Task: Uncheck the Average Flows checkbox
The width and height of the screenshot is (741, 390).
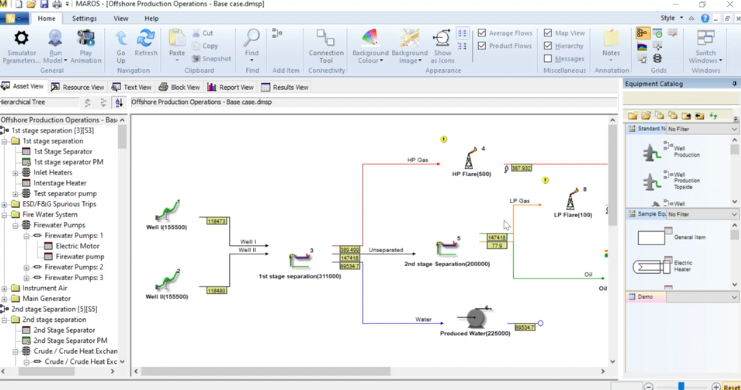Action: coord(482,33)
